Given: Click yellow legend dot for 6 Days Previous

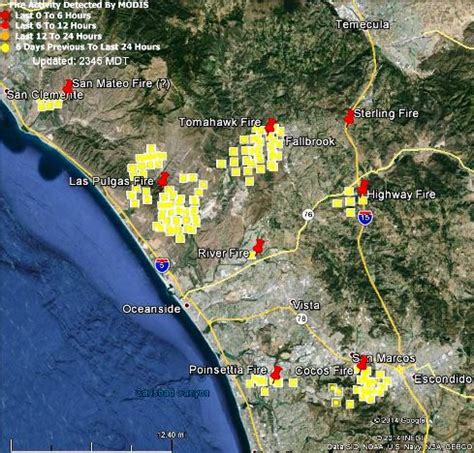Looking at the screenshot, I should tap(6, 48).
